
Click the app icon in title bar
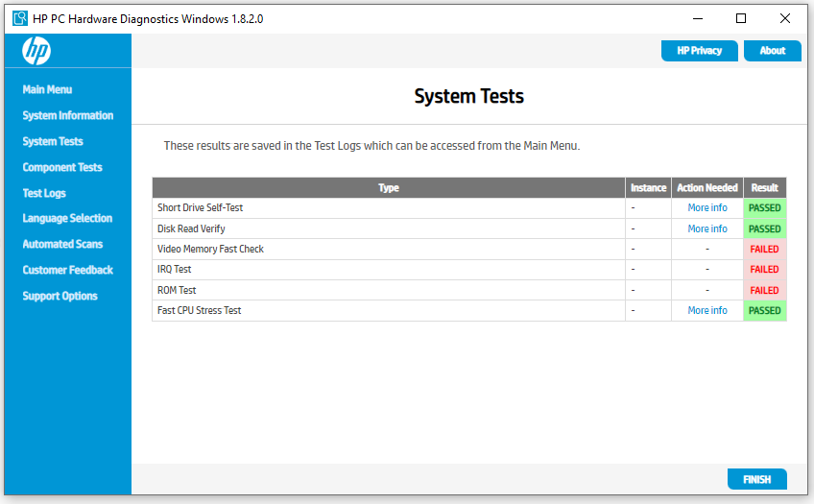[x=19, y=18]
